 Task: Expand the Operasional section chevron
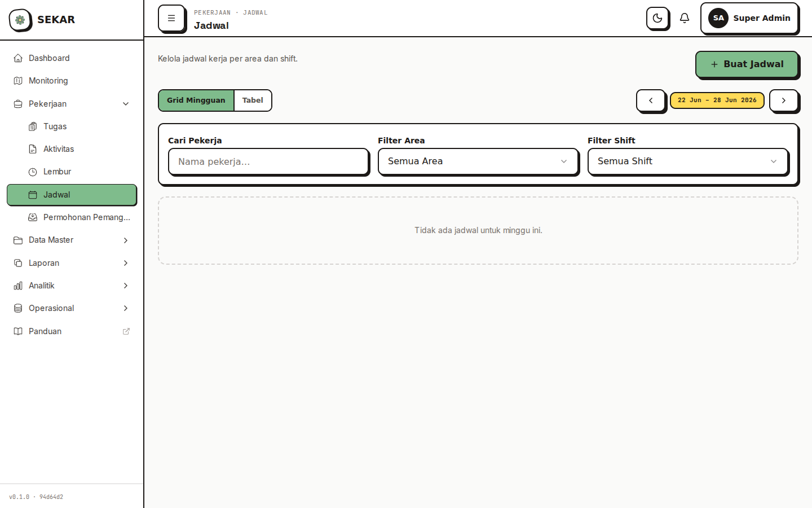(126, 308)
